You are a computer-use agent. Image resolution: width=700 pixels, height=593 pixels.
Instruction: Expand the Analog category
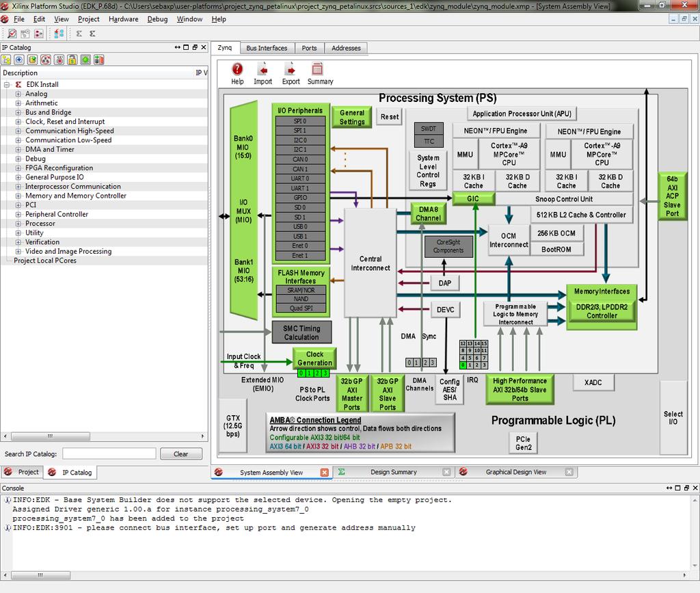coord(18,94)
